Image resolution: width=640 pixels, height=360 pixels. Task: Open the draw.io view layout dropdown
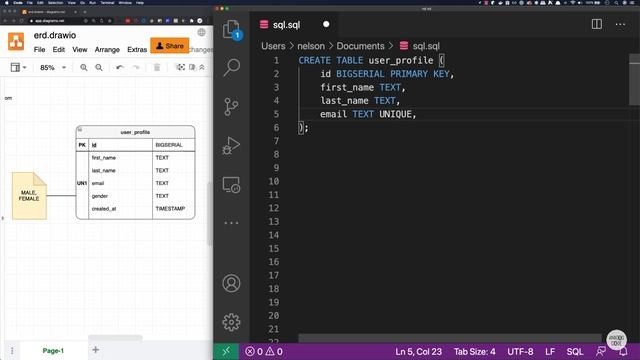(18, 67)
